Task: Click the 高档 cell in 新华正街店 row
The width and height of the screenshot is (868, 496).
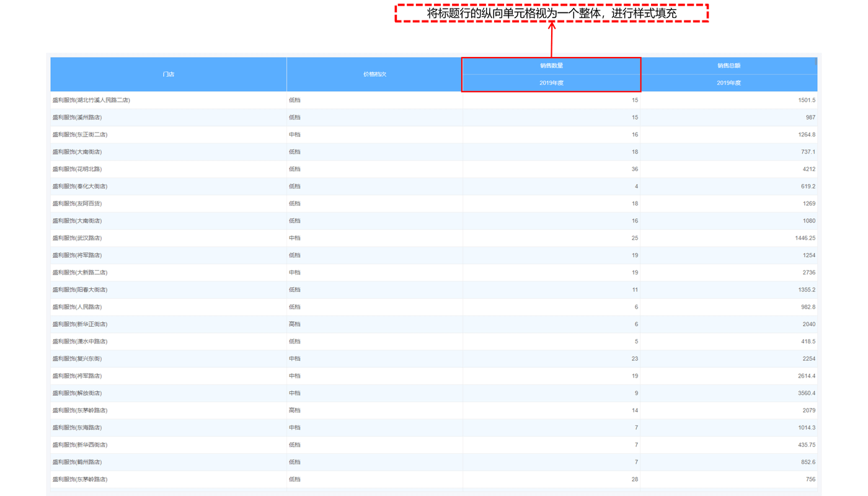Action: click(x=294, y=324)
